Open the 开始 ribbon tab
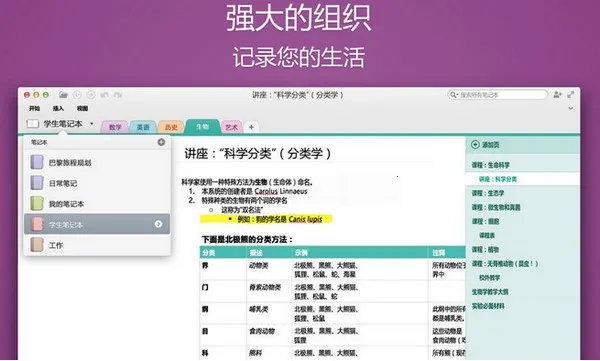 click(x=34, y=108)
